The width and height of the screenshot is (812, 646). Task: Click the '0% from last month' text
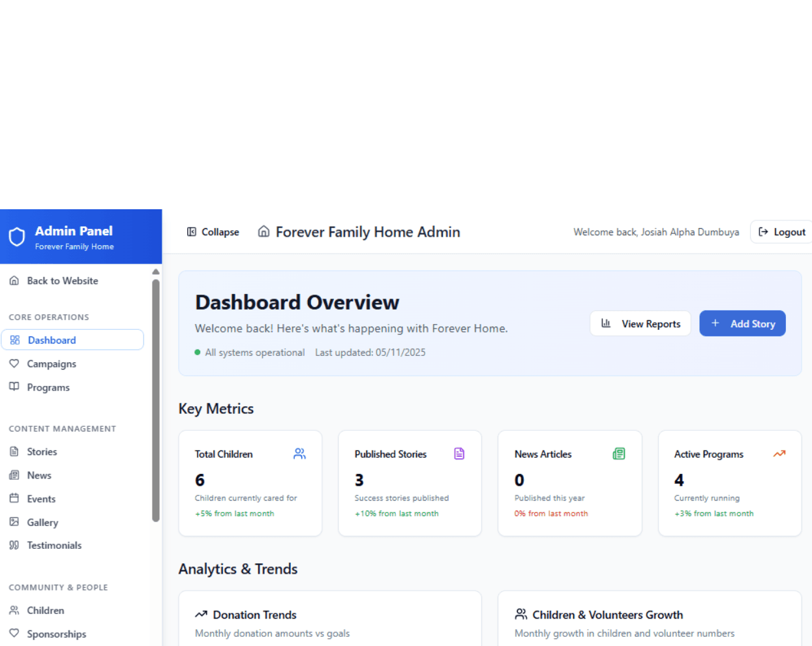(551, 513)
